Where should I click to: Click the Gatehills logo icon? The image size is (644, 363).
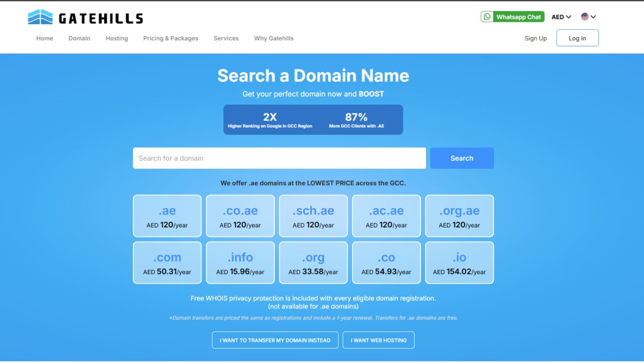40,17
